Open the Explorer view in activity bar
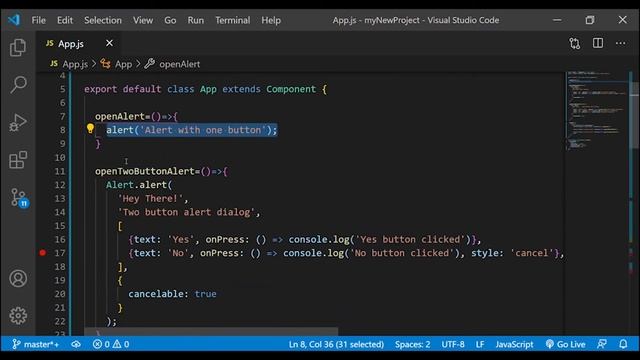 [x=18, y=48]
